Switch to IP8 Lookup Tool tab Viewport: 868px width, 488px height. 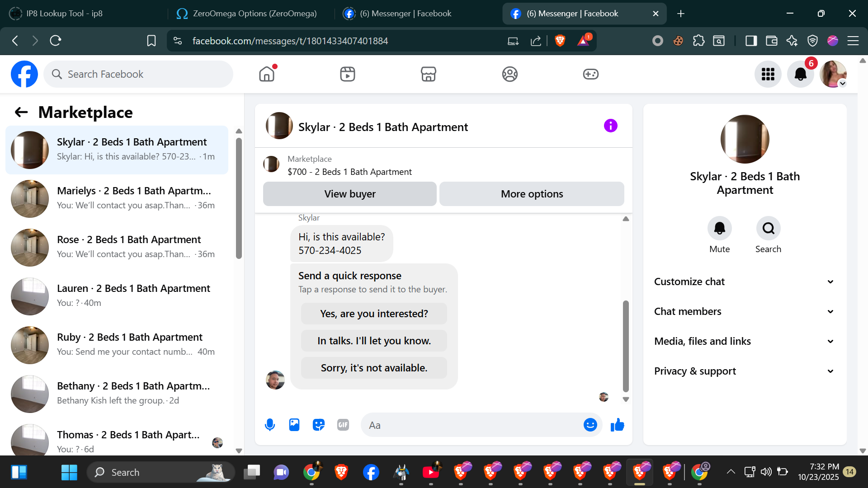coord(64,14)
